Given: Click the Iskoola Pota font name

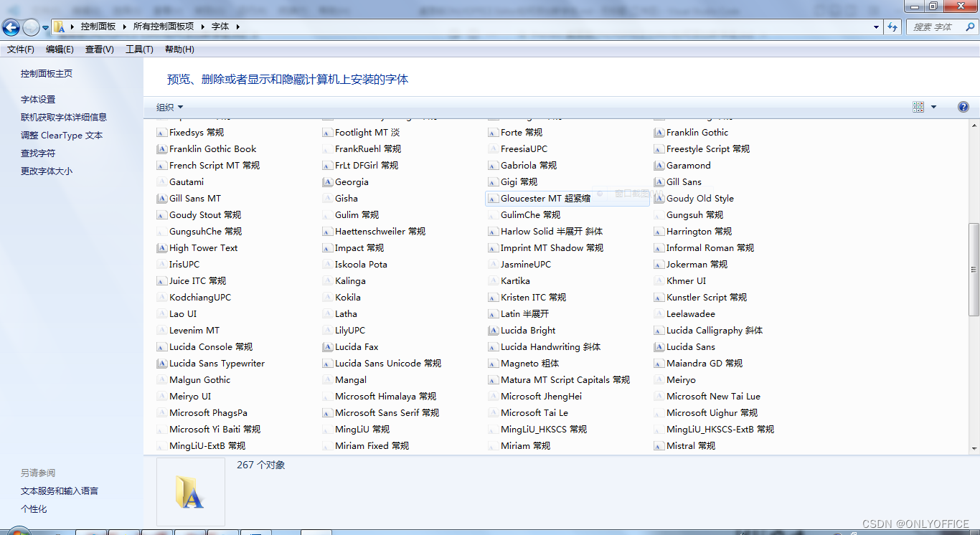Looking at the screenshot, I should pos(361,265).
